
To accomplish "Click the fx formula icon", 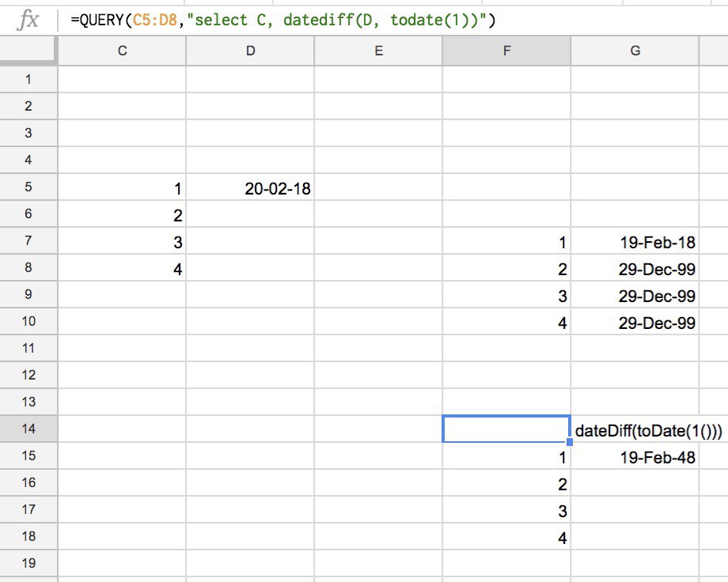I will click(x=28, y=21).
